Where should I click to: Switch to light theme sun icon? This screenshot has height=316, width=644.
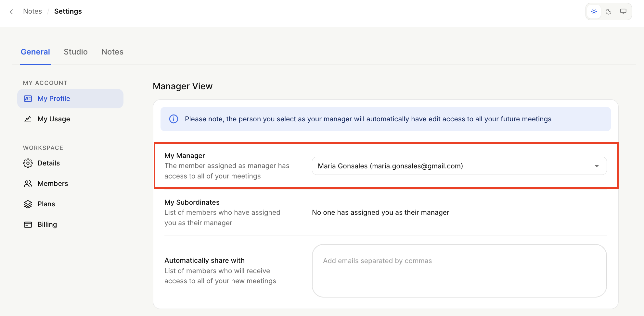coord(594,12)
